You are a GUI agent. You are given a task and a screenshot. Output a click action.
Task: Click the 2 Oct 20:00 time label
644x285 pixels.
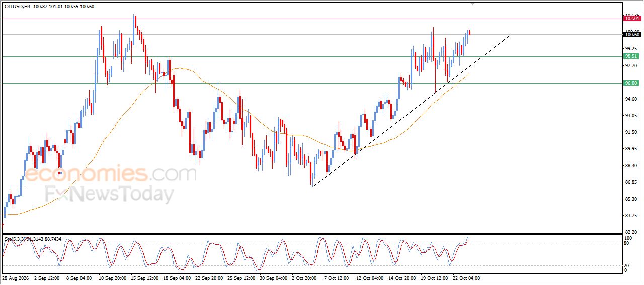coord(304,278)
